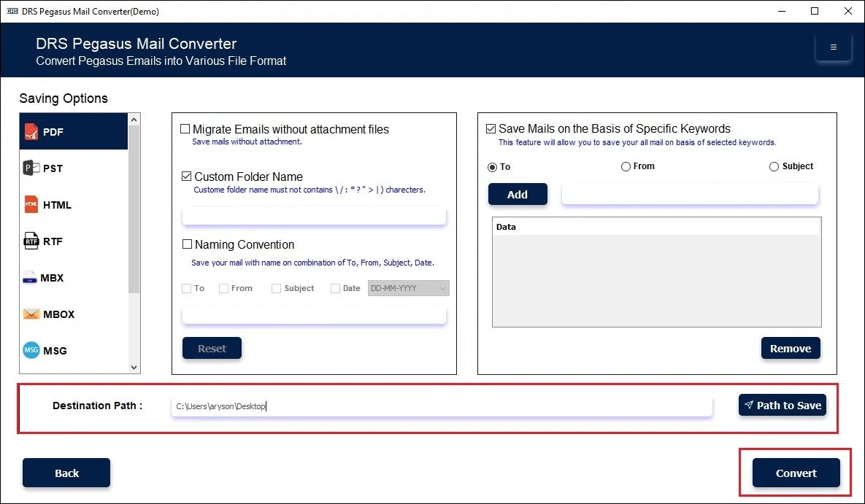Open the DD-MM-YYYY date format dropdown

pyautogui.click(x=409, y=288)
